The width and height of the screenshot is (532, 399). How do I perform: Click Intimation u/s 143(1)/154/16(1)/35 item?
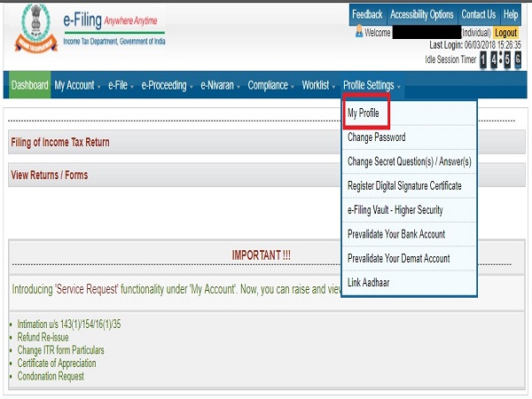click(69, 325)
